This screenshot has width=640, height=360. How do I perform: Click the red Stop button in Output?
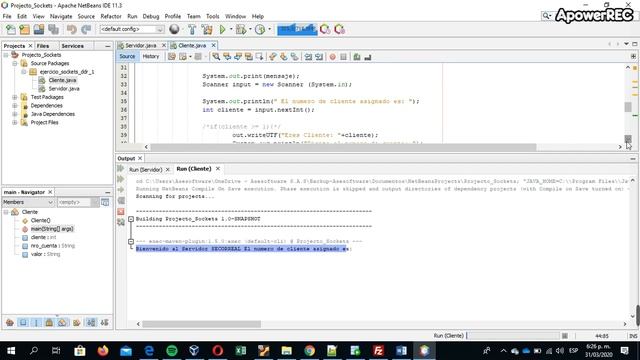click(121, 211)
